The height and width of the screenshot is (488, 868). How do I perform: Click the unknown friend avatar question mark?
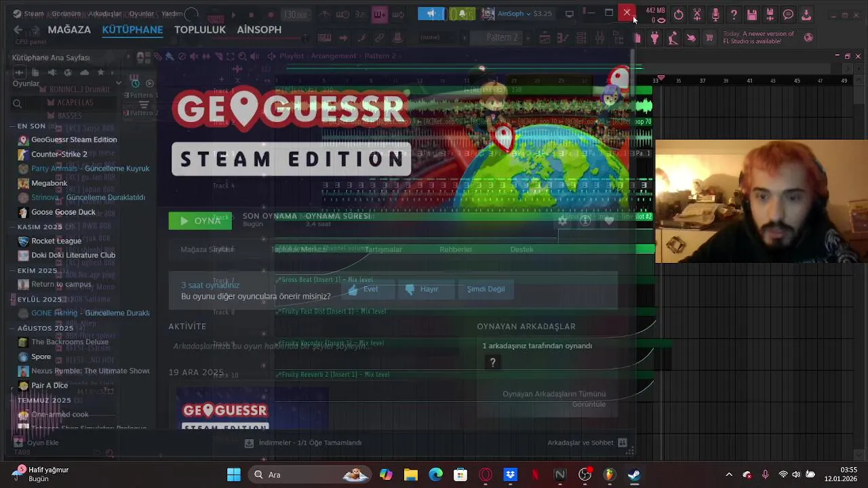(493, 363)
